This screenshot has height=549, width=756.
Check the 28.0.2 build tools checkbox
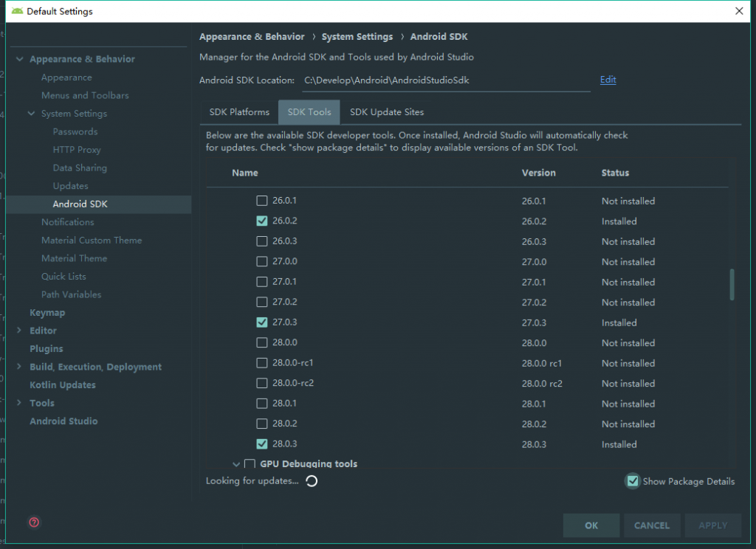[262, 424]
